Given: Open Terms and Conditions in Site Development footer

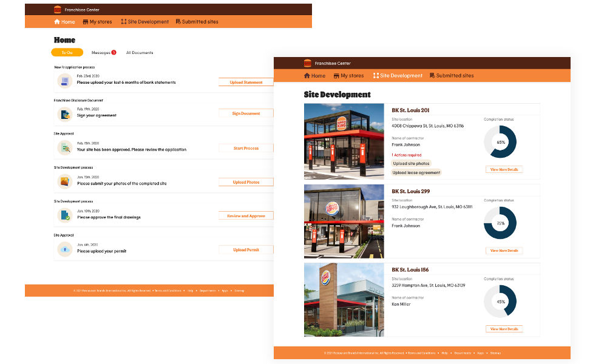Looking at the screenshot, I should [x=422, y=353].
